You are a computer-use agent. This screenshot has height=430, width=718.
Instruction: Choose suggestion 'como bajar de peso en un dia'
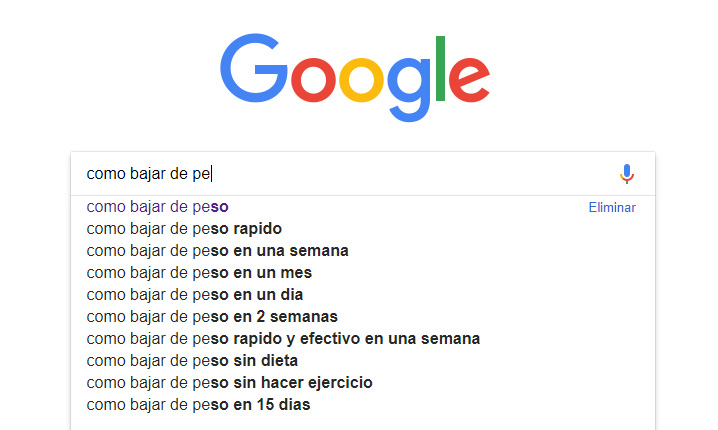195,295
